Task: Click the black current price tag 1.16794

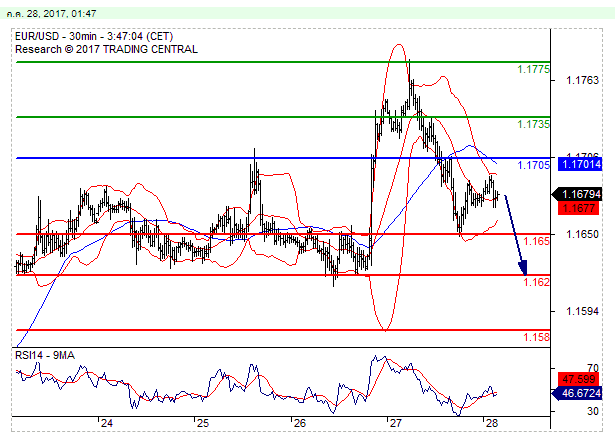Action: coord(577,194)
